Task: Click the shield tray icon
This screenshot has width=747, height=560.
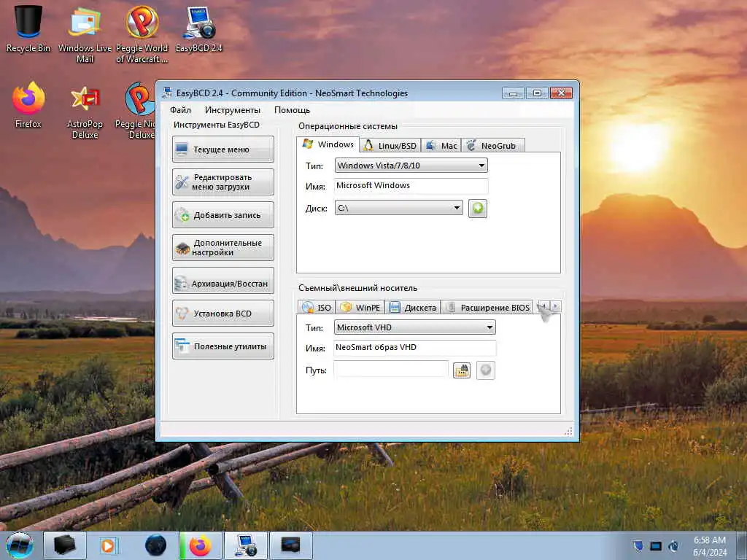Action: tap(638, 545)
